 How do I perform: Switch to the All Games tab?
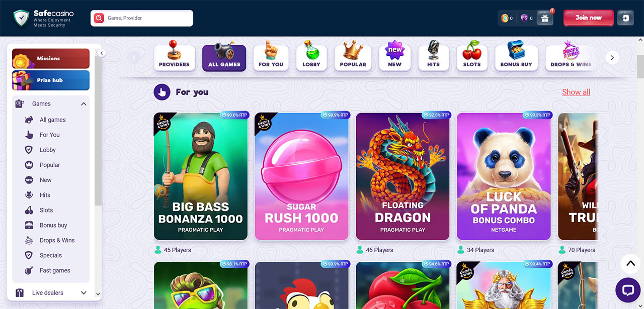point(224,56)
